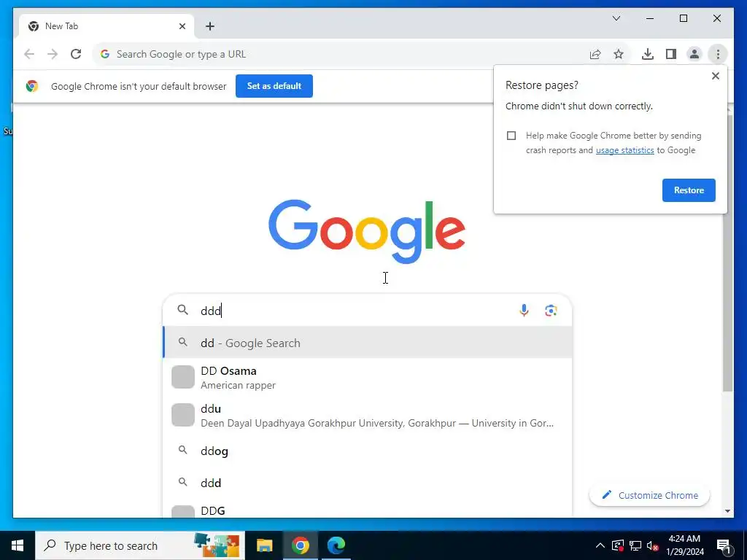Open Customize Chrome
This screenshot has height=560, width=747.
pos(649,495)
